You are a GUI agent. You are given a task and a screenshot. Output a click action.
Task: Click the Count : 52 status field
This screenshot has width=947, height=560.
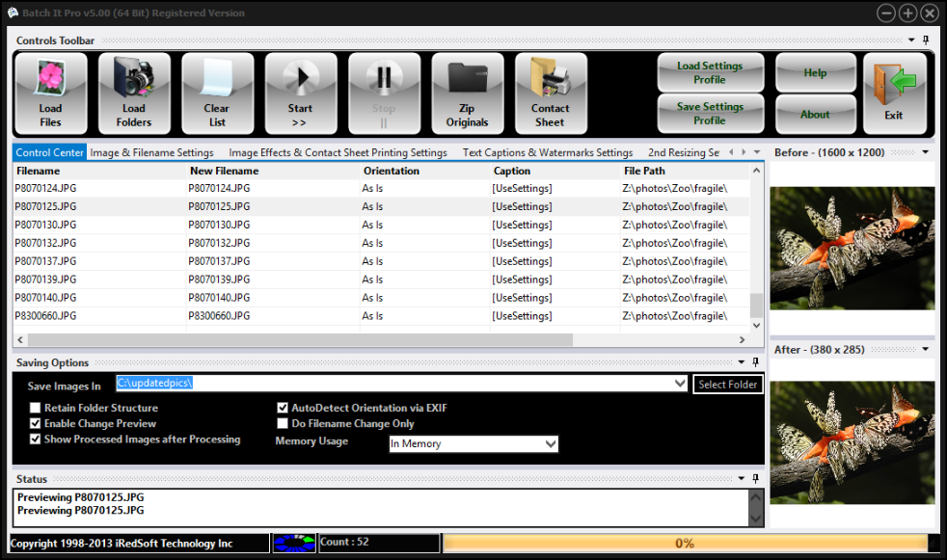379,543
